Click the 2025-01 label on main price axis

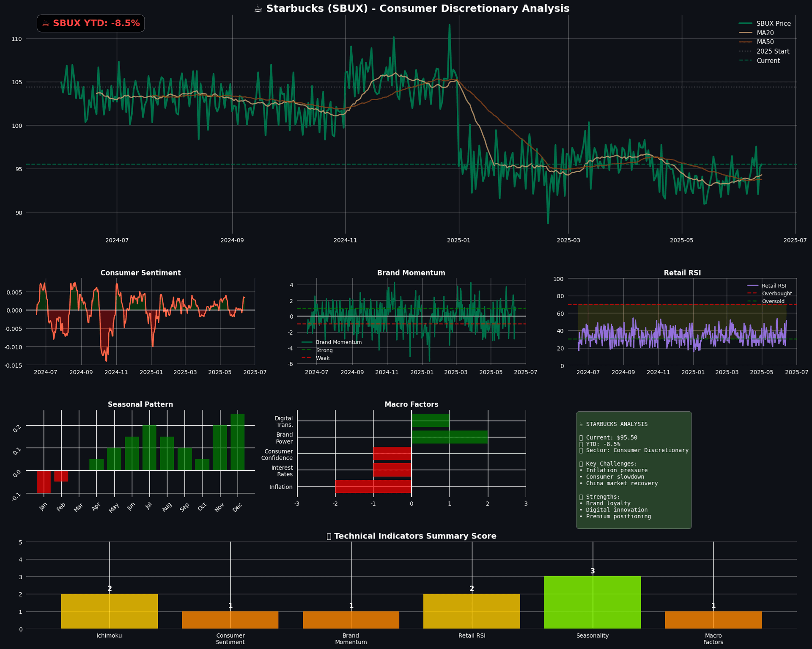click(458, 240)
